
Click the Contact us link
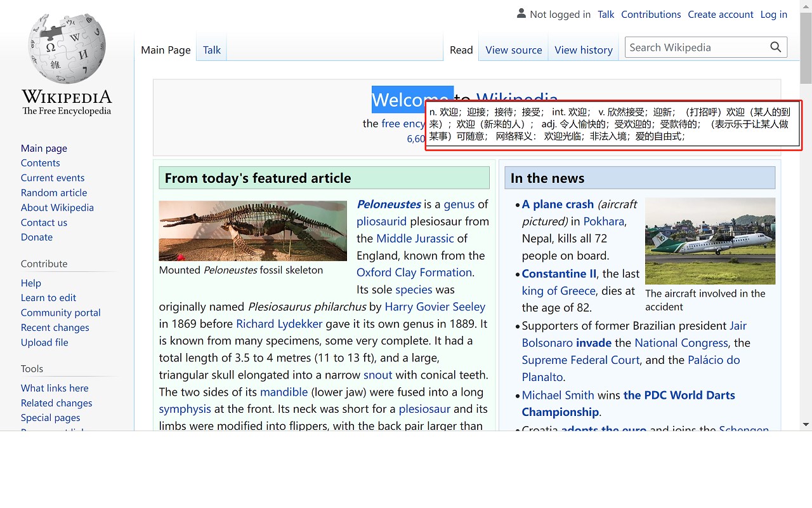(44, 222)
